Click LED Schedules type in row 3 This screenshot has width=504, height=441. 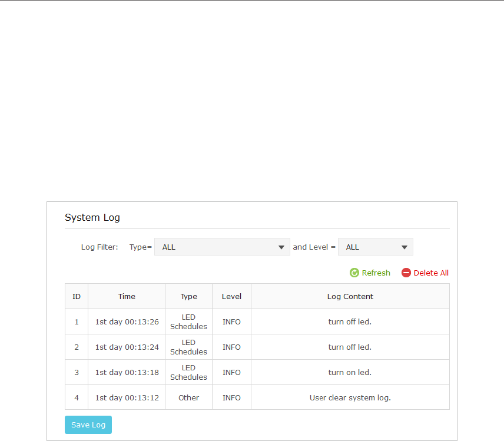pos(188,373)
